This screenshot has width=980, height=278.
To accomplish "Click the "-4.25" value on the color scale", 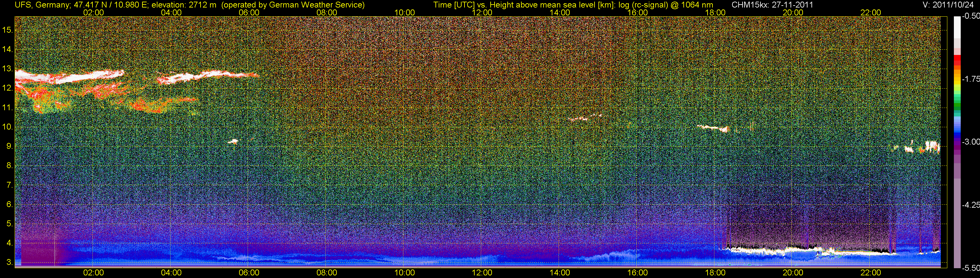I will coord(971,205).
